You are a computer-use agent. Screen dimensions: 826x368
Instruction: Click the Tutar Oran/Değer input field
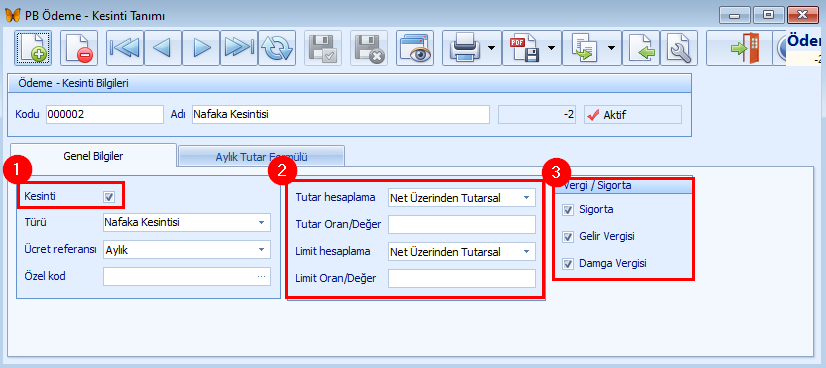[461, 225]
